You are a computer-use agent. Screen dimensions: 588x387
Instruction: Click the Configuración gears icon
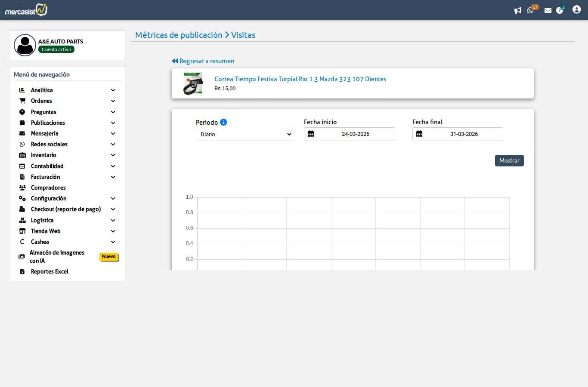point(22,199)
